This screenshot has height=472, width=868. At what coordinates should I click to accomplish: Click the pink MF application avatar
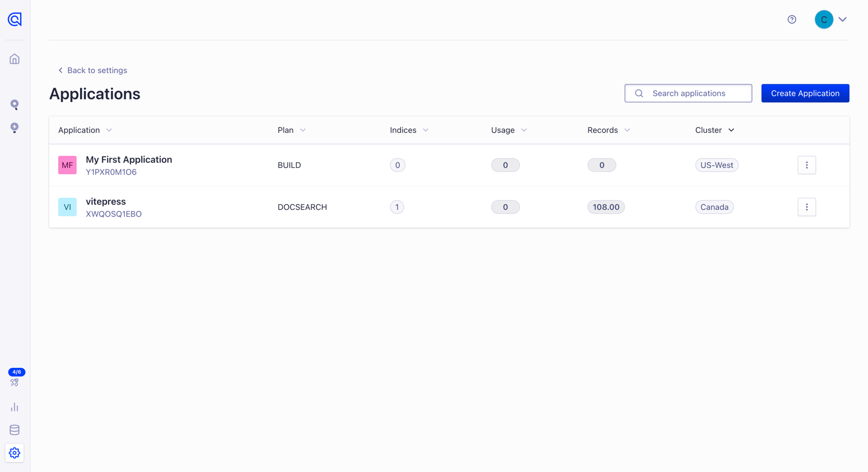coord(67,165)
